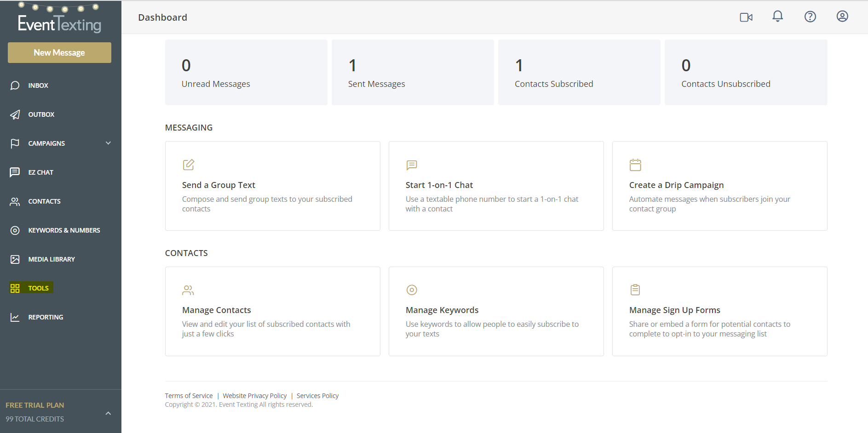Viewport: 868px width, 433px height.
Task: Click the target icon on Manage Keywords card
Action: 412,290
